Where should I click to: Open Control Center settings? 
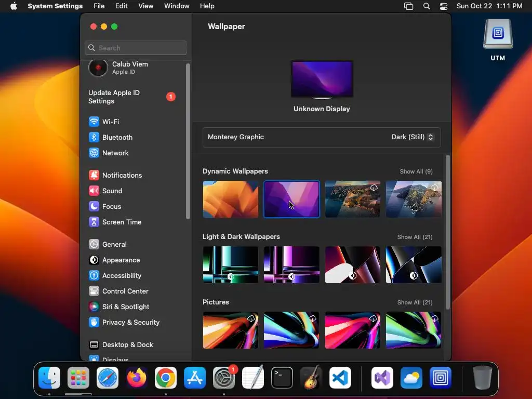(118, 291)
